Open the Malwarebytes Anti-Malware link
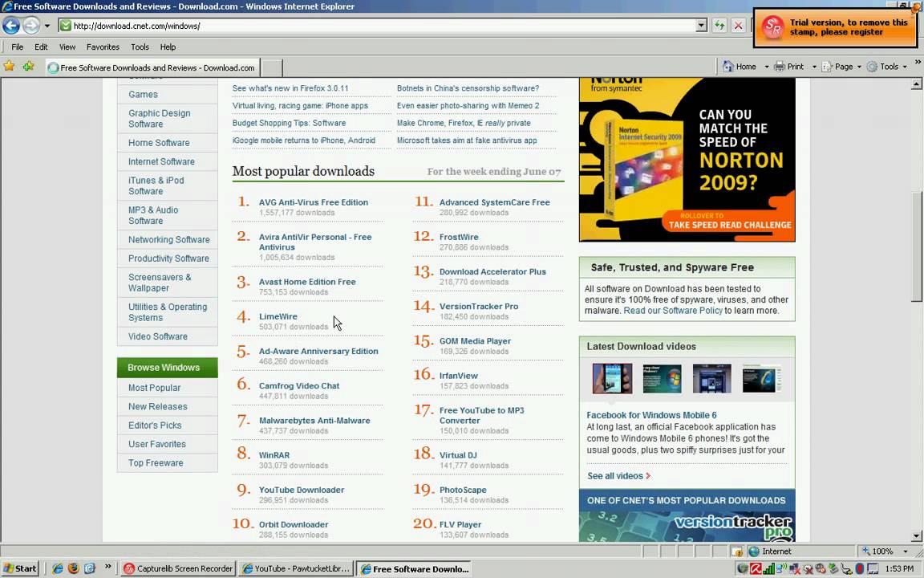This screenshot has width=924, height=578. coord(314,420)
